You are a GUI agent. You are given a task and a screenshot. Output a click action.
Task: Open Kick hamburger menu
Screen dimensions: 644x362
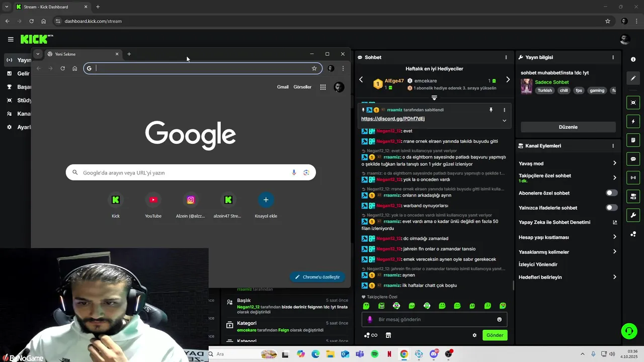pos(11,39)
